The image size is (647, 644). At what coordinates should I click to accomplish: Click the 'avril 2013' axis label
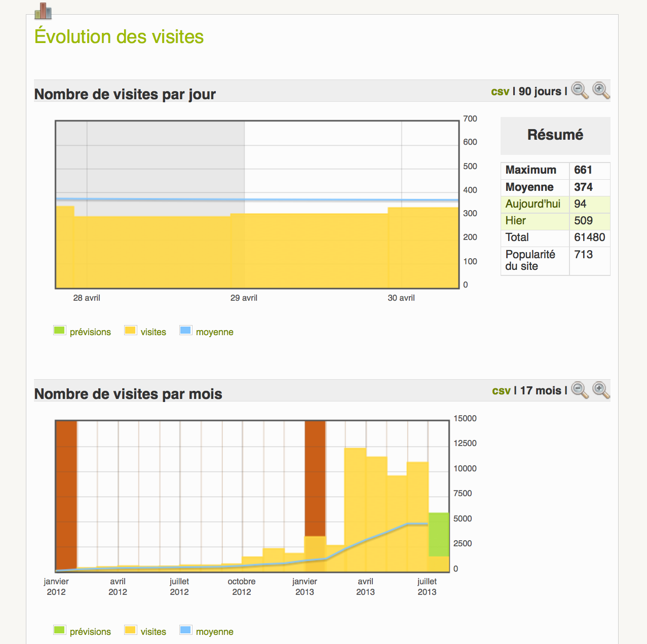click(x=365, y=587)
